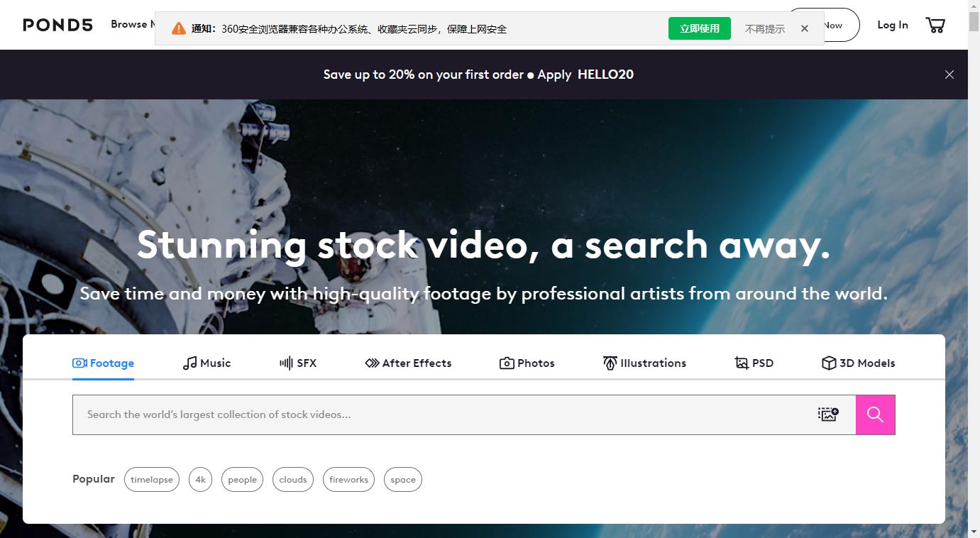Click the page scrollbar down arrow
Image resolution: width=980 pixels, height=538 pixels.
(974, 532)
